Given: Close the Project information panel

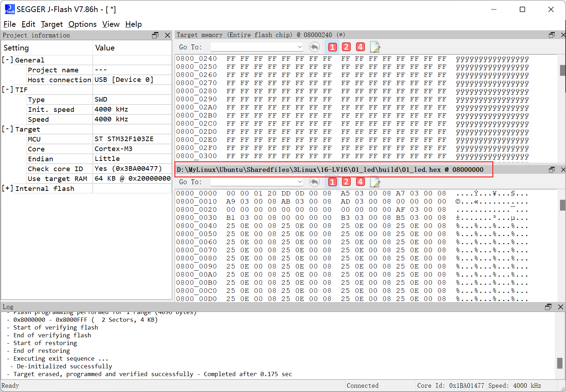Looking at the screenshot, I should [x=168, y=35].
